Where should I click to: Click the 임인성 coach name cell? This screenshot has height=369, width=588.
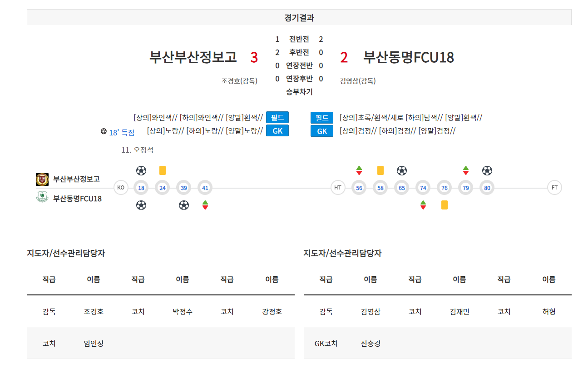click(x=94, y=343)
